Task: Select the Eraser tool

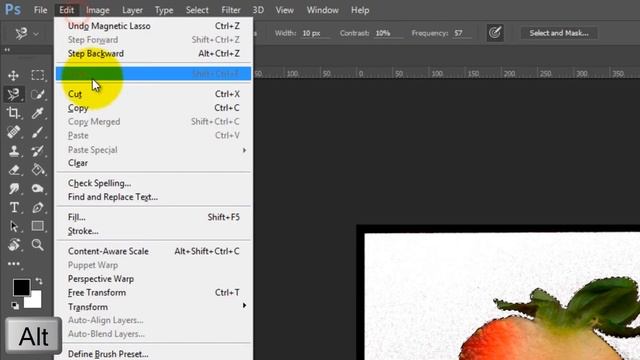Action: 13,170
